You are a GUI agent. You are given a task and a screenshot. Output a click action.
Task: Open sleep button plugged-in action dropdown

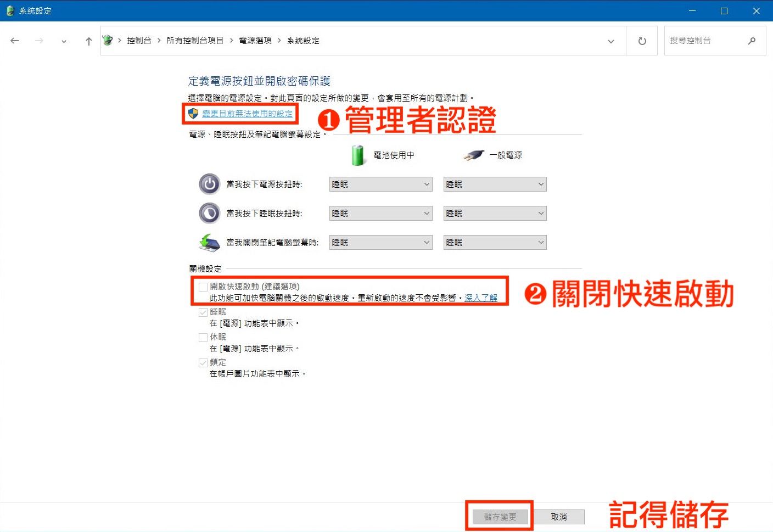[x=495, y=214]
